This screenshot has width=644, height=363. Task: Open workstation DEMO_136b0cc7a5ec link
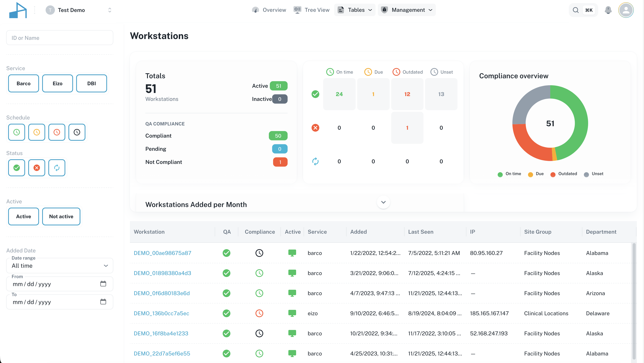[x=161, y=313]
